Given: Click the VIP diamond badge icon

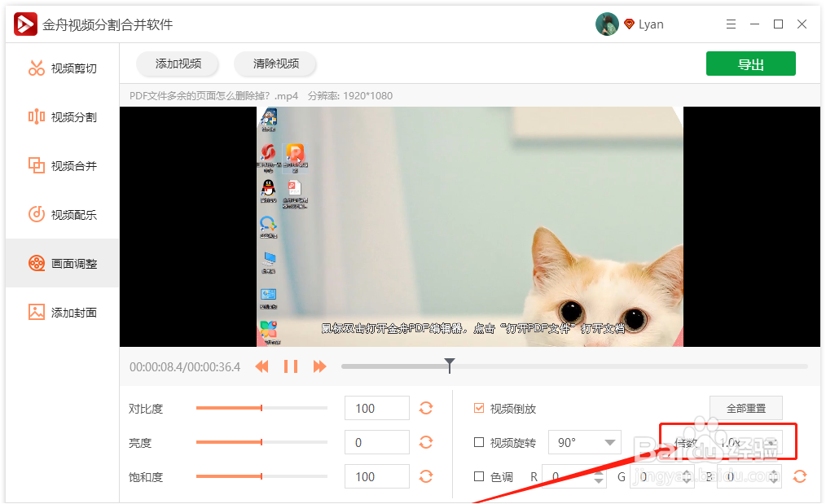Looking at the screenshot, I should [x=629, y=24].
